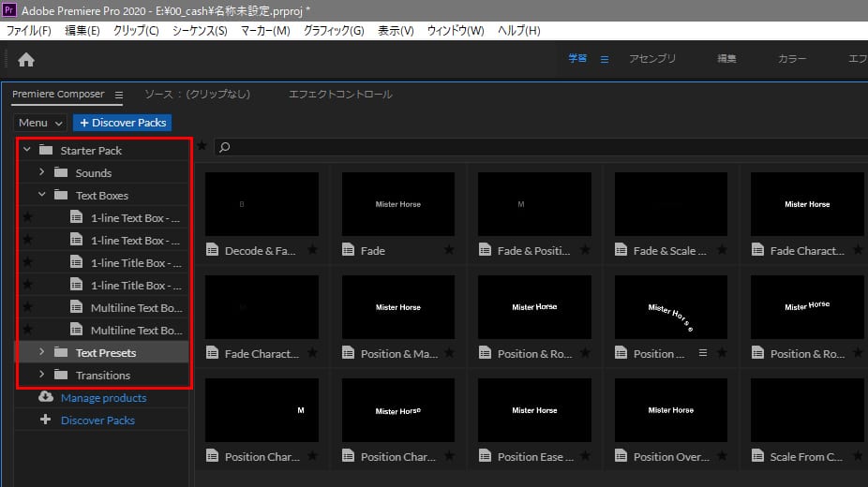This screenshot has width=868, height=487.
Task: Open the ファイル(F) menu
Action: [x=28, y=31]
